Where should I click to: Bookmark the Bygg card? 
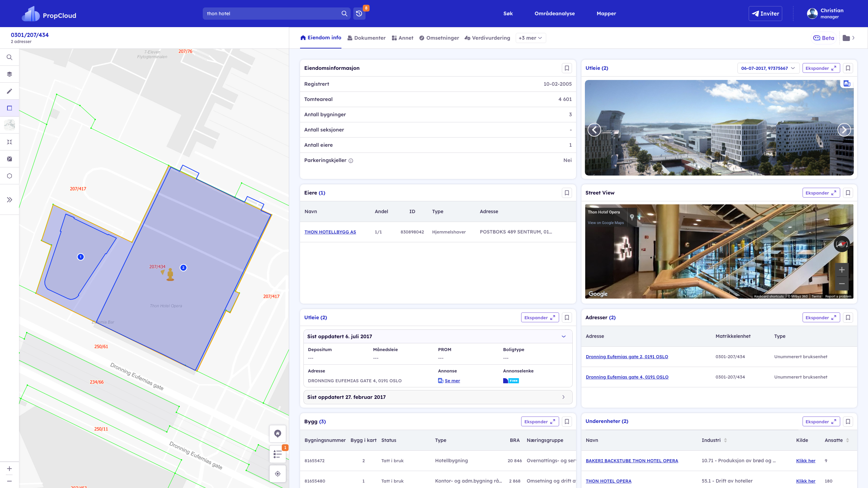tap(567, 422)
